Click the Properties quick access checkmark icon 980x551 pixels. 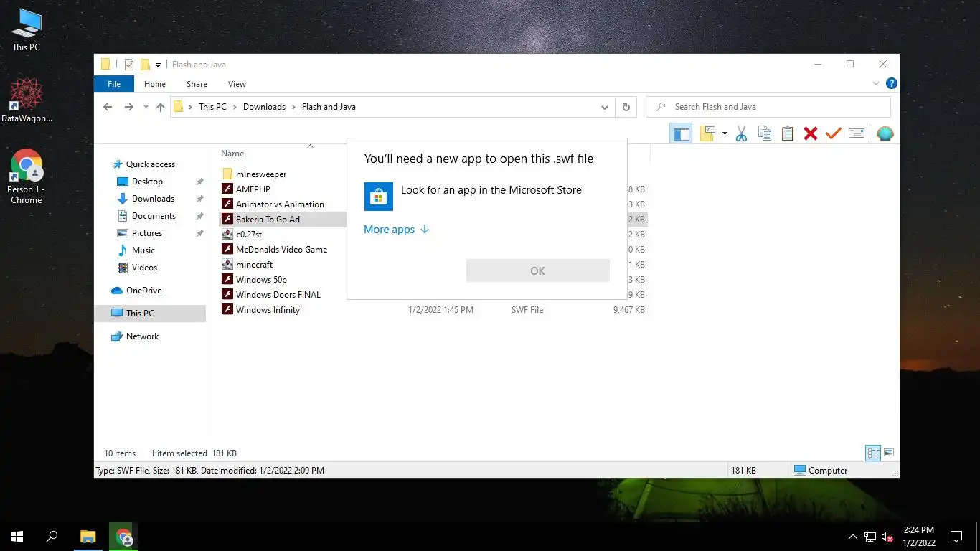pos(129,65)
